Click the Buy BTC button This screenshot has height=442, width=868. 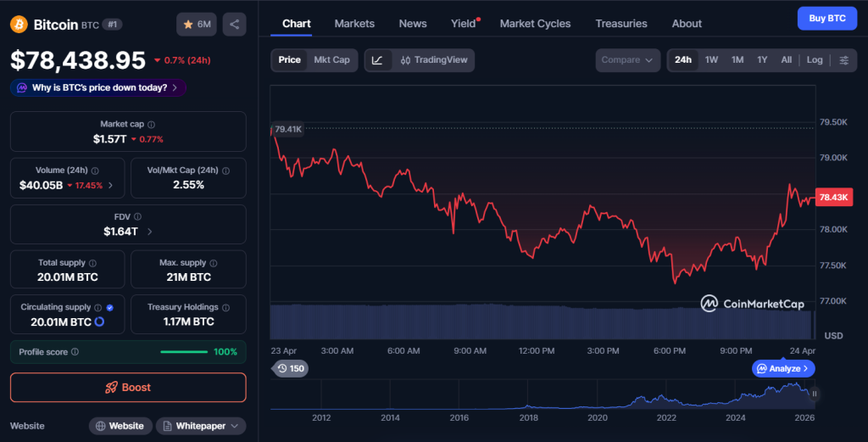click(x=827, y=18)
